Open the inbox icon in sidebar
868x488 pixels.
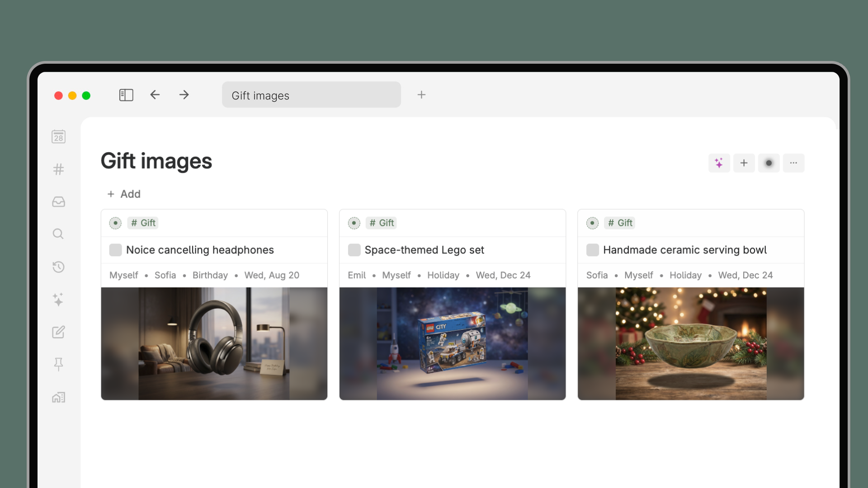(x=58, y=202)
